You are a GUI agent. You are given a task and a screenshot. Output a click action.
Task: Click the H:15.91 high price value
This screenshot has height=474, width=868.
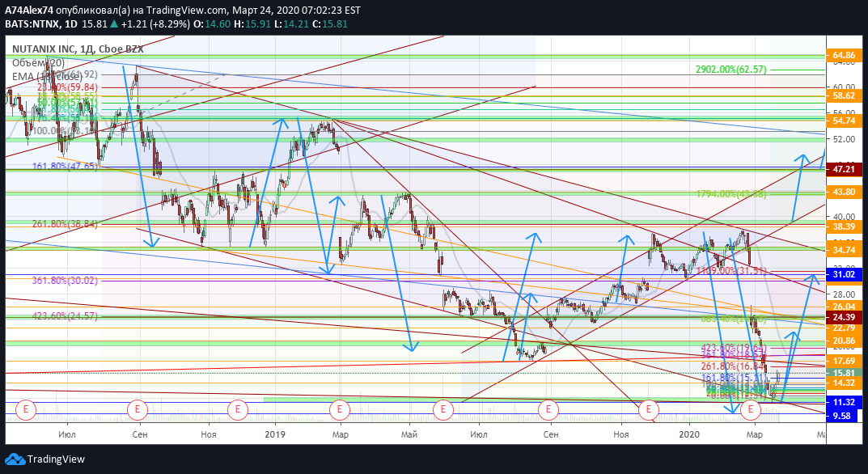252,23
